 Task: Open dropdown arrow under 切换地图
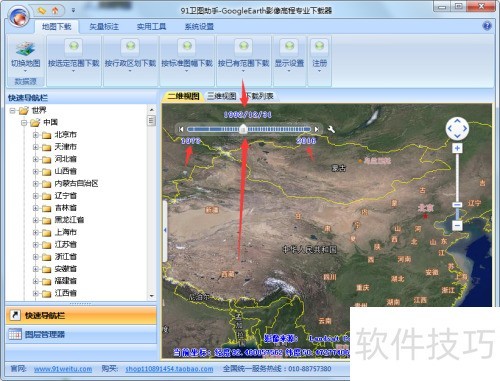point(25,71)
